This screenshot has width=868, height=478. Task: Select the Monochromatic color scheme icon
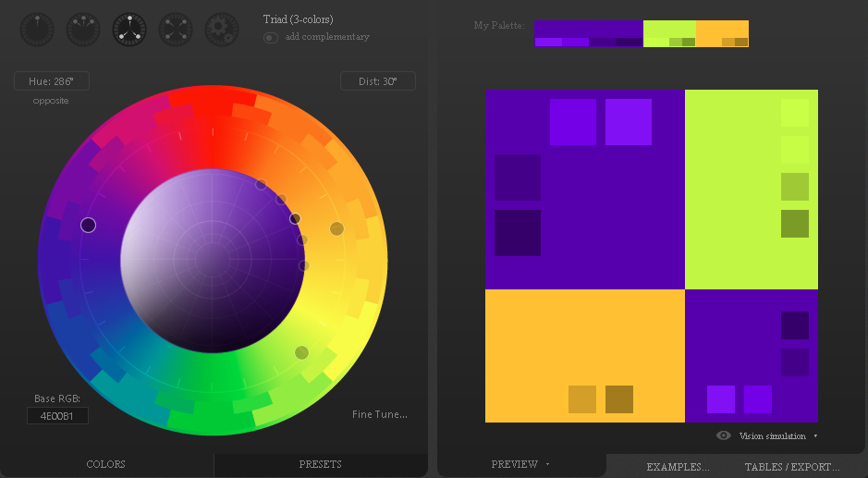(37, 29)
